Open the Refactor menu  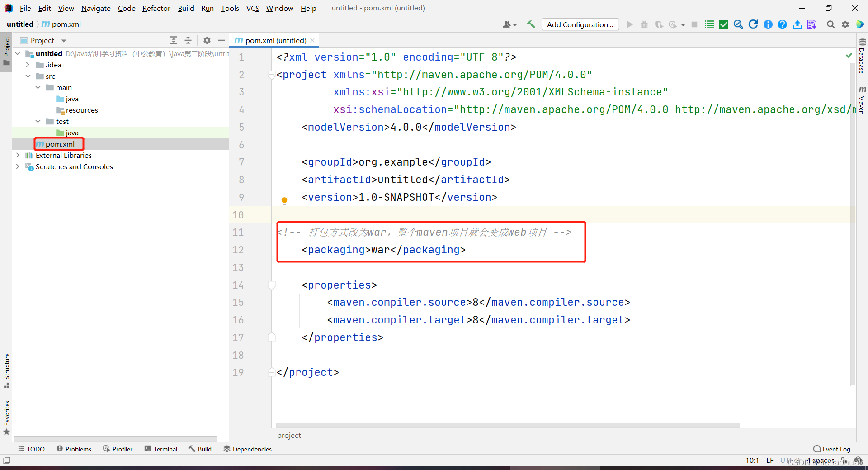click(x=156, y=8)
